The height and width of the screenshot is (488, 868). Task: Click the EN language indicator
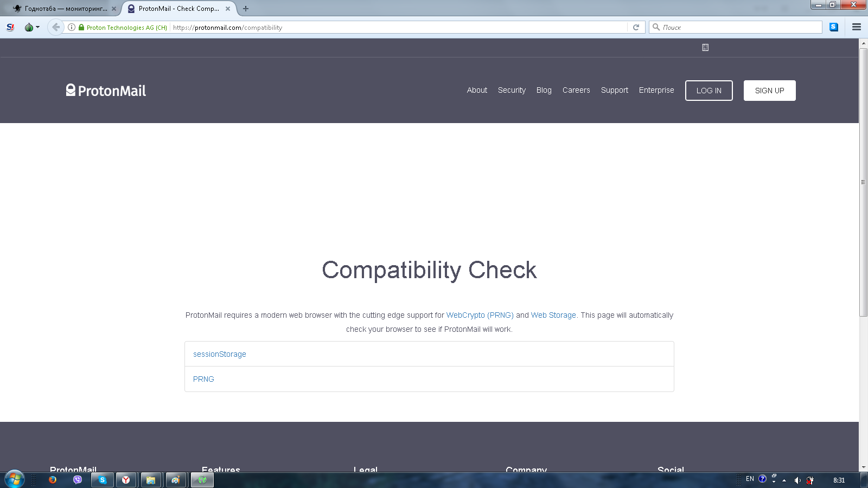[x=750, y=479]
